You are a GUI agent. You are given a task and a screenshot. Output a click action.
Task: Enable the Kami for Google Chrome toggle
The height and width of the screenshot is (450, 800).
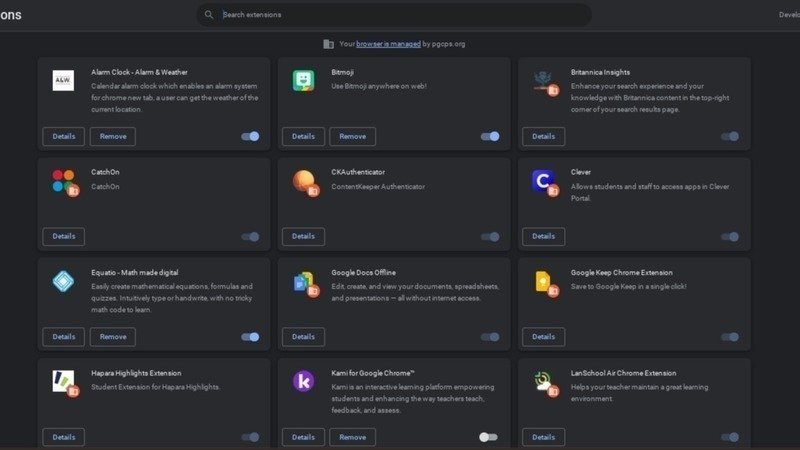point(488,437)
